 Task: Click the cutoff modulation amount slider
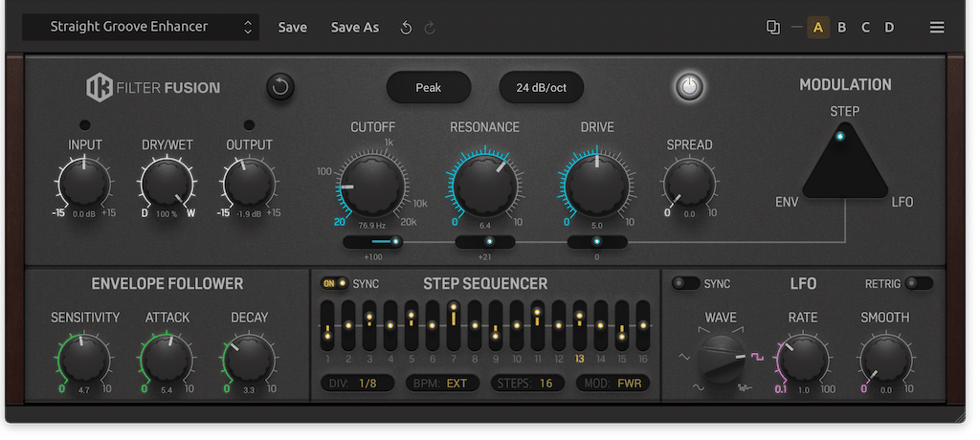pyautogui.click(x=373, y=242)
